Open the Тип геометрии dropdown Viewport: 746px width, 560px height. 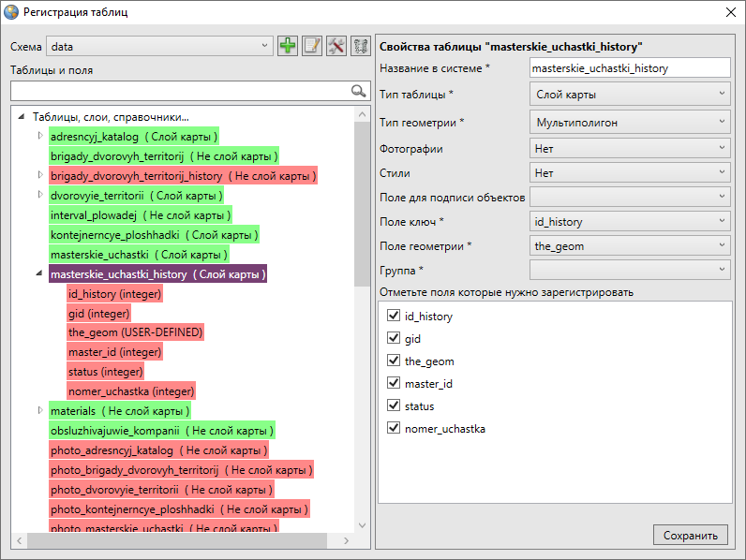pyautogui.click(x=629, y=122)
